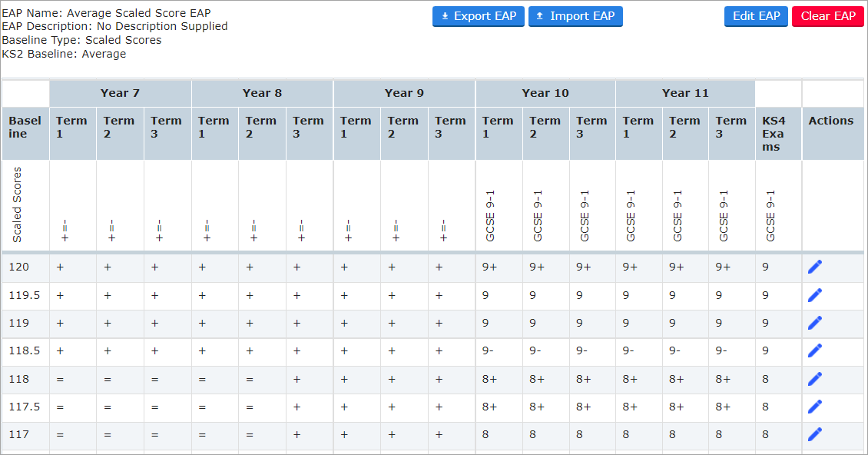Click the pencil icon beside baseline 118
The height and width of the screenshot is (455, 868).
coord(815,379)
